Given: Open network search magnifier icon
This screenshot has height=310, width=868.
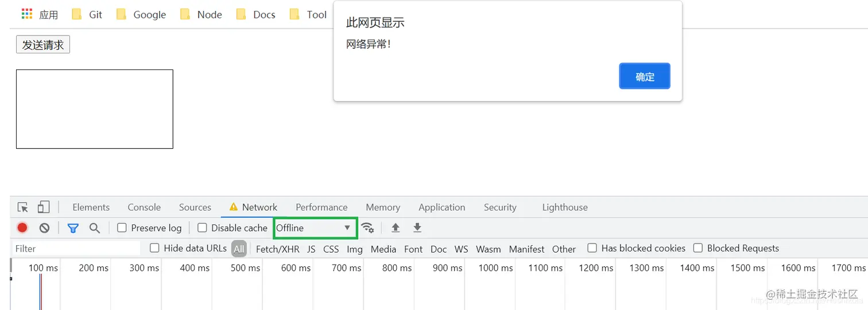Looking at the screenshot, I should (95, 228).
